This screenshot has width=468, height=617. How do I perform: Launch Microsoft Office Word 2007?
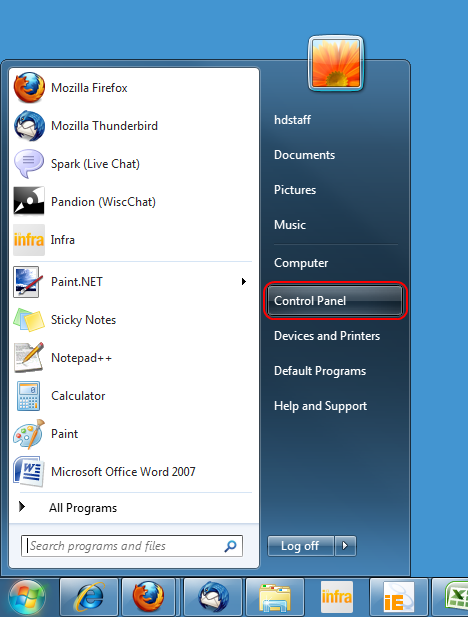(x=134, y=471)
